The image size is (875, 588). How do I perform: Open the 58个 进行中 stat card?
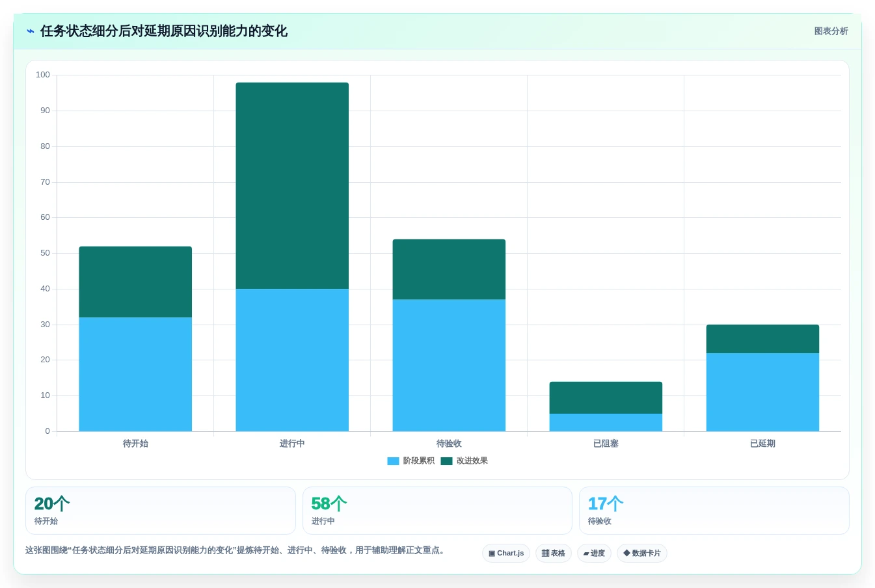point(437,511)
